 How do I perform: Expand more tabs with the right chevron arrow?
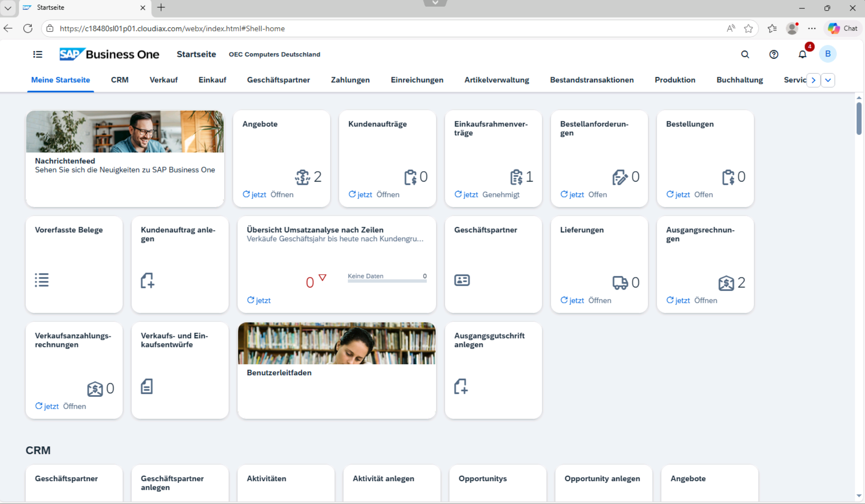[x=813, y=80]
